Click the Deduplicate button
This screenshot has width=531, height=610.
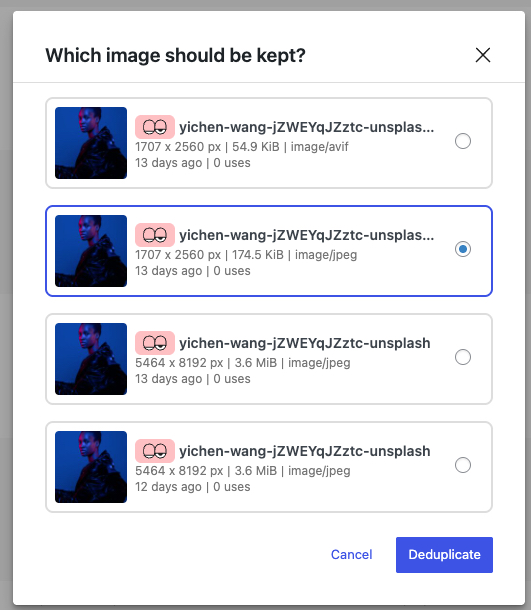coord(444,555)
